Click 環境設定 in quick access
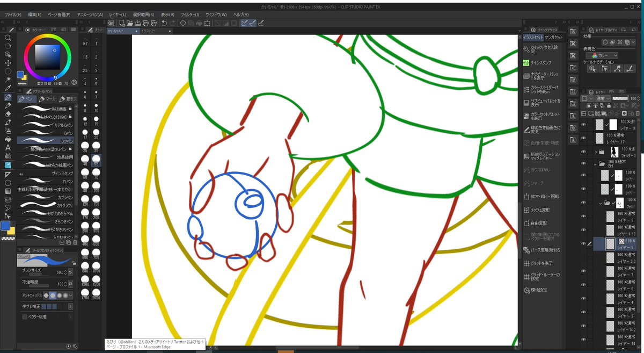 (x=541, y=290)
